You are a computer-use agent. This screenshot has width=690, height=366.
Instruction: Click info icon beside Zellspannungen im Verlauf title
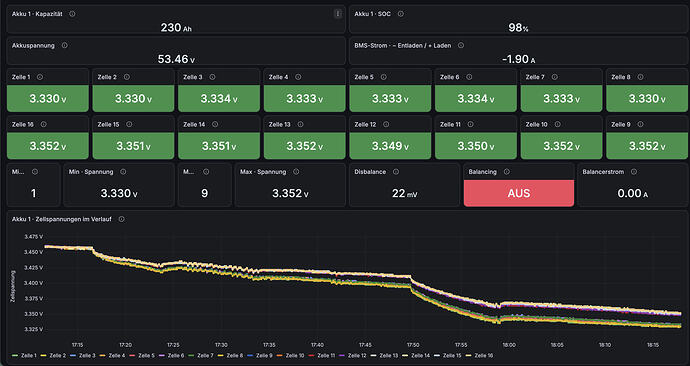[x=121, y=219]
